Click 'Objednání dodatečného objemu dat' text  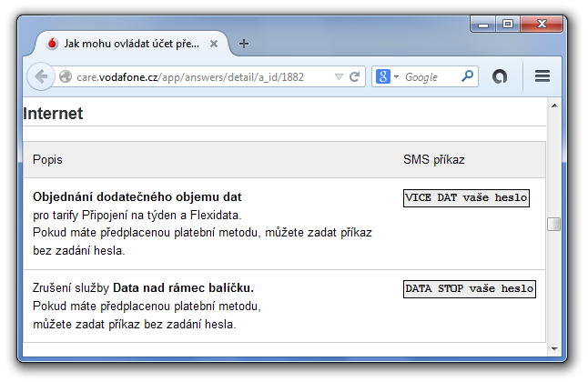pos(137,197)
